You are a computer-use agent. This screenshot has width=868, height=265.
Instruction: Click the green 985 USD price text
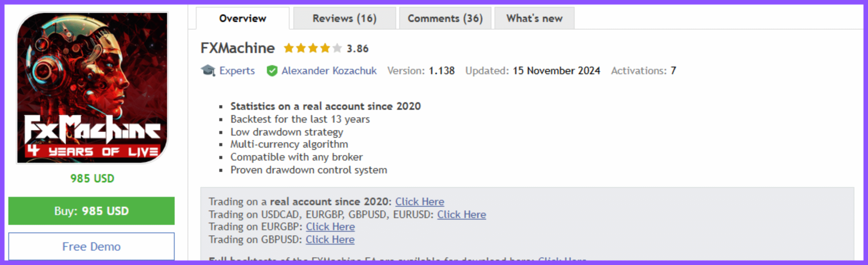pyautogui.click(x=92, y=178)
